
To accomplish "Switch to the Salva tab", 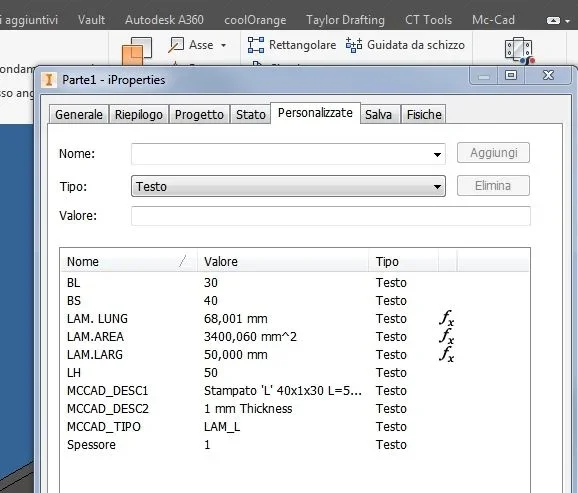I will click(x=379, y=114).
